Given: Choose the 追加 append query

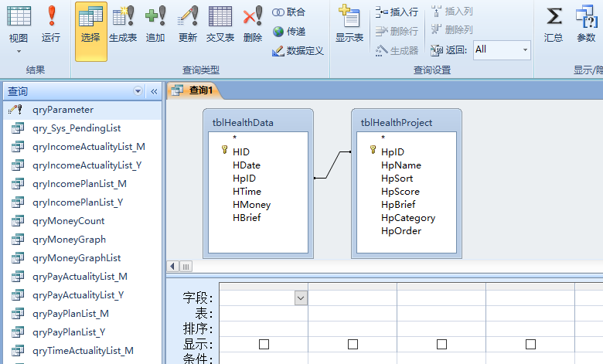Looking at the screenshot, I should [155, 24].
